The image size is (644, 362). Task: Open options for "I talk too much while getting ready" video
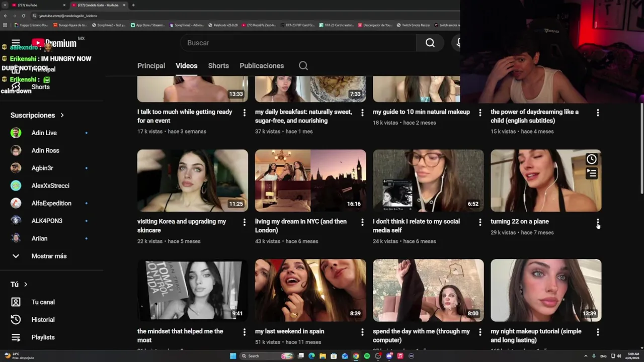coord(245,113)
